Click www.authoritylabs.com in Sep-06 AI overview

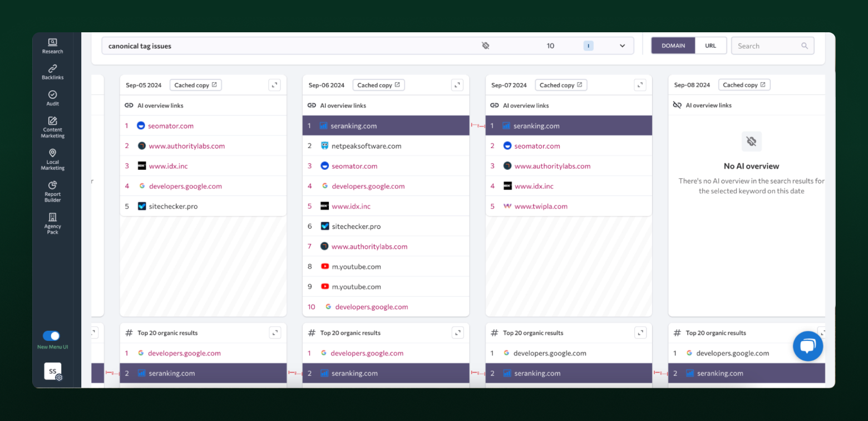coord(369,246)
